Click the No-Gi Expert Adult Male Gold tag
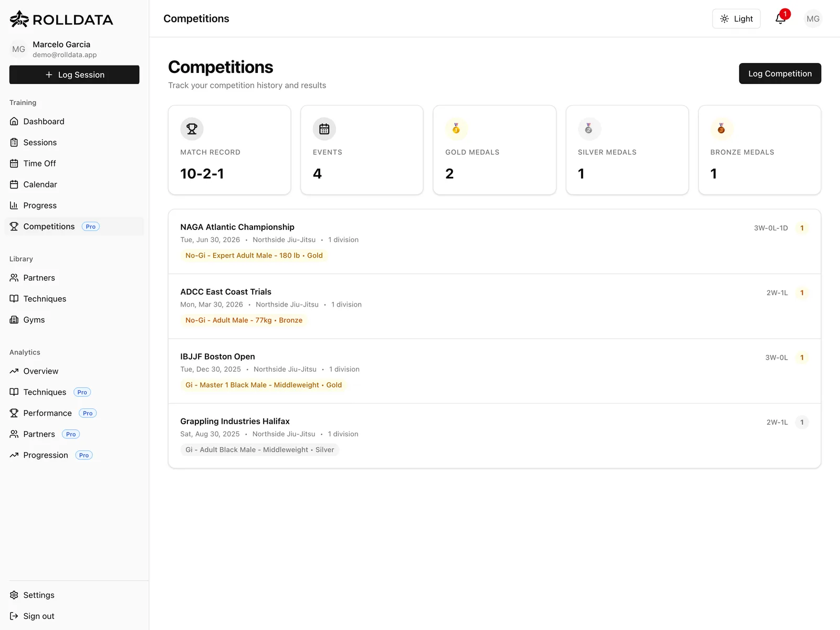The height and width of the screenshot is (630, 840). coord(254,255)
